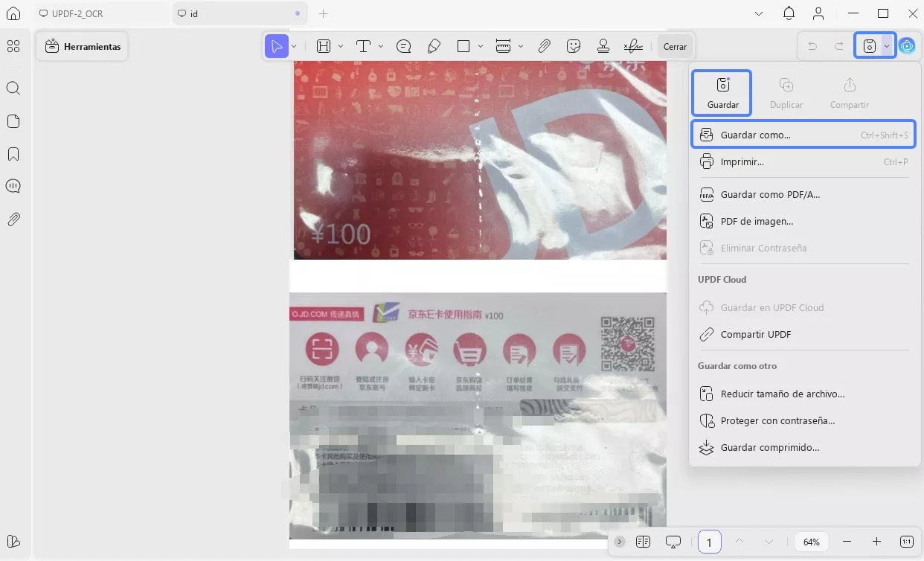This screenshot has width=924, height=561.
Task: Click Guardar in the save menu
Action: 722,93
